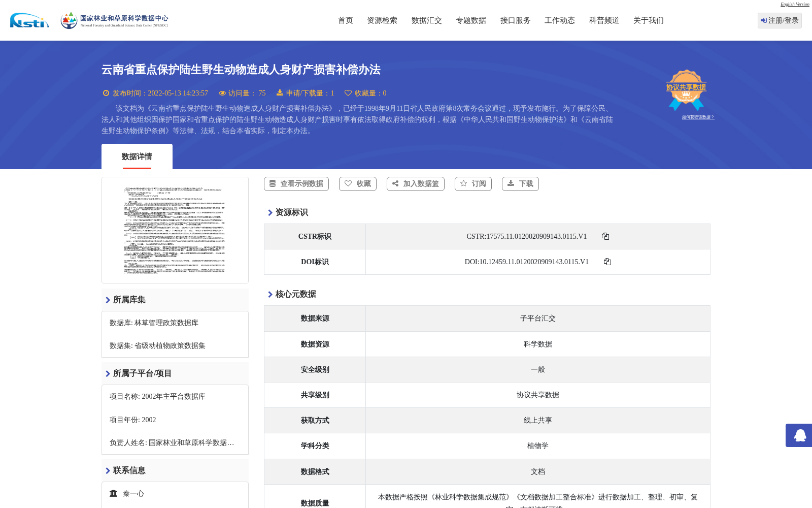The width and height of the screenshot is (812, 508).
Task: Open the 数据汇交 menu
Action: coord(427,20)
